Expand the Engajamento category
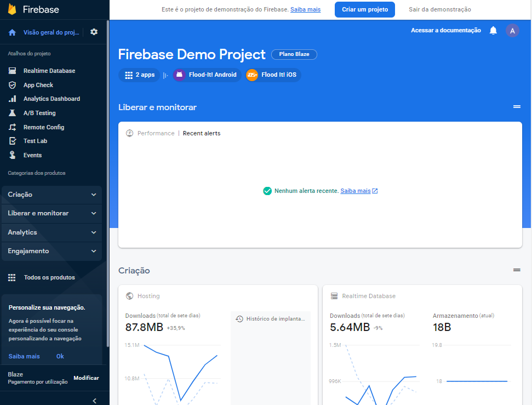This screenshot has height=405, width=532. point(52,251)
